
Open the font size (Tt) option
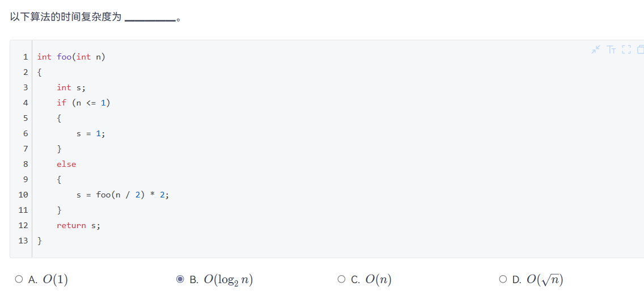click(612, 50)
